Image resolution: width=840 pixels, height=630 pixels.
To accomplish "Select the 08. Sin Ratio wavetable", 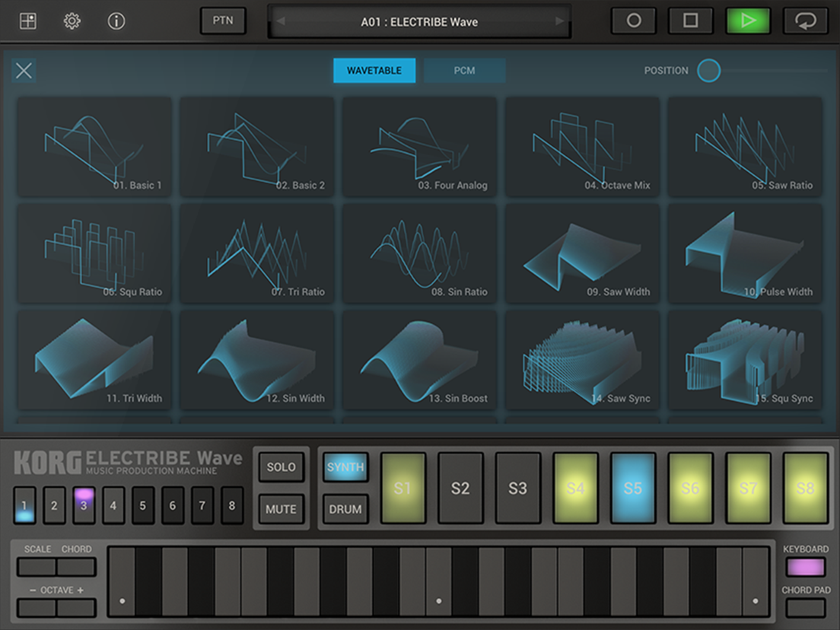I will click(x=419, y=253).
